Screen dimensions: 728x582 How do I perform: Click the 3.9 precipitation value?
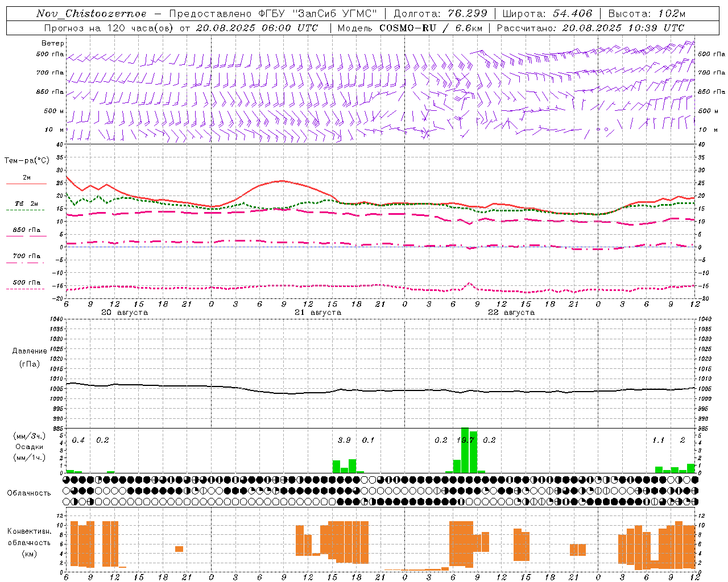coord(344,440)
